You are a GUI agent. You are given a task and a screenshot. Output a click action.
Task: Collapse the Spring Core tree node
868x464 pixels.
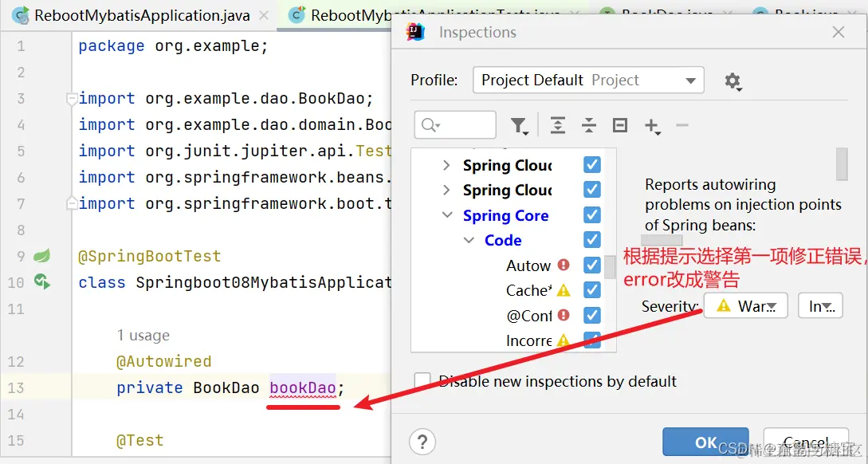(447, 214)
